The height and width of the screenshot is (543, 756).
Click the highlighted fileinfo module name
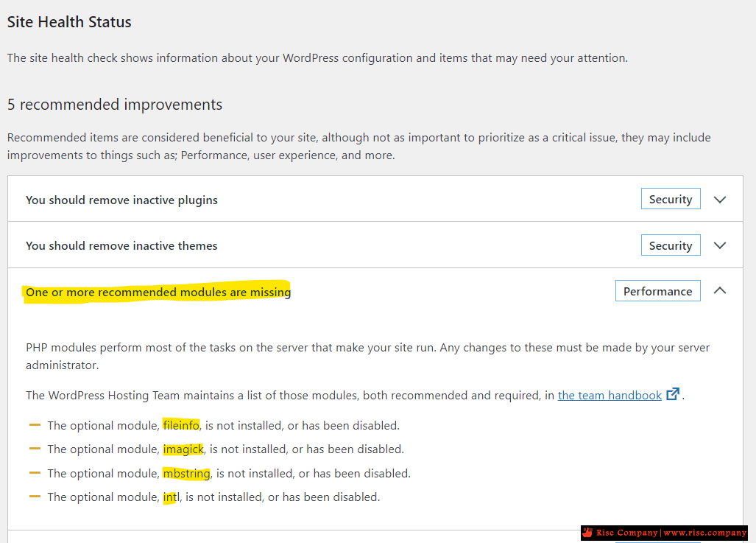click(x=181, y=425)
